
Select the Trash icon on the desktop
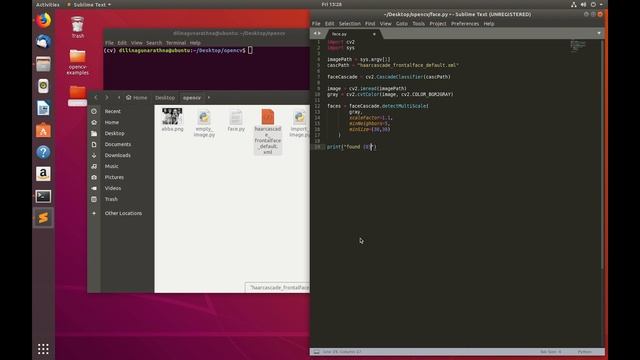[x=78, y=27]
